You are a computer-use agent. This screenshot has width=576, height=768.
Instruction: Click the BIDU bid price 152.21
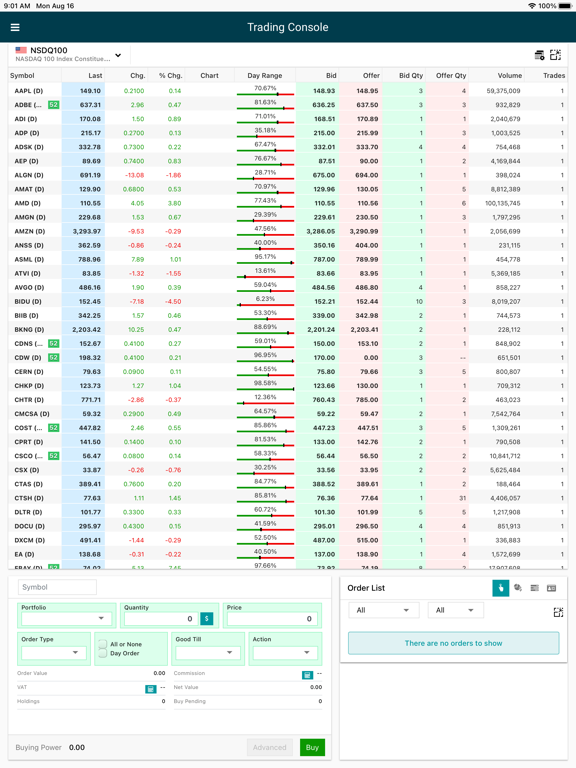pyautogui.click(x=324, y=301)
